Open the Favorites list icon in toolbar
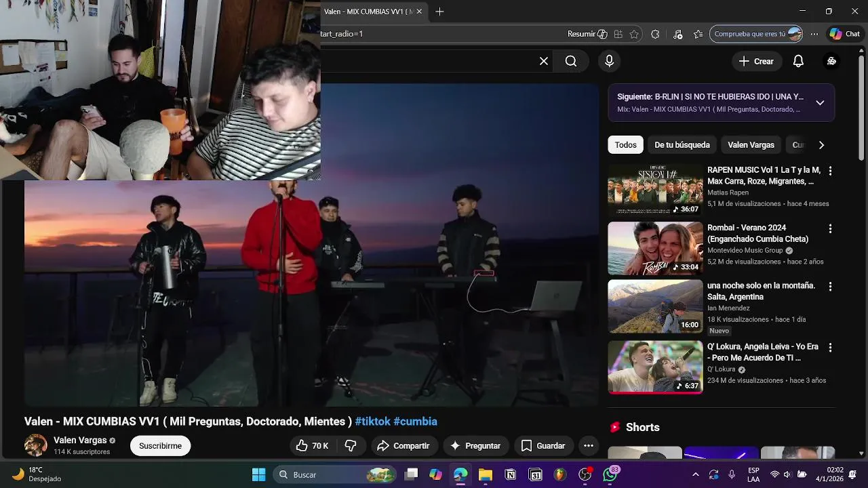Viewport: 868px width, 488px height. pos(698,34)
